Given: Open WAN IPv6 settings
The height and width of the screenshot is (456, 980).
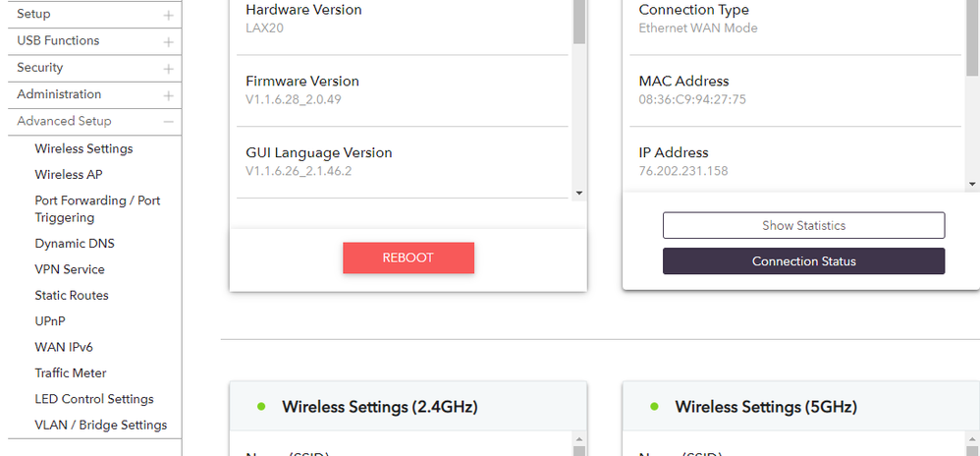Looking at the screenshot, I should pyautogui.click(x=64, y=347).
